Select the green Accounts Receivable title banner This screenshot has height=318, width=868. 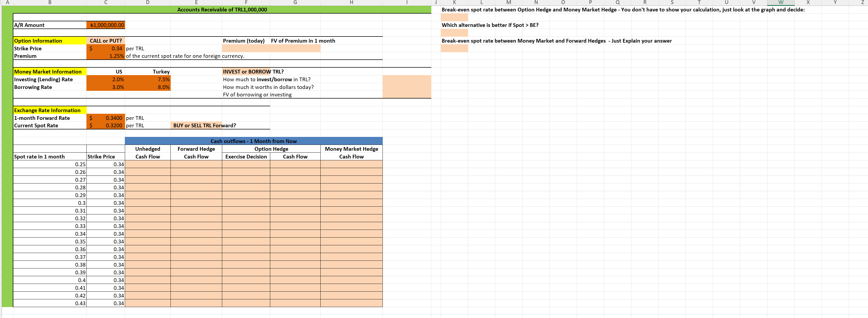click(x=222, y=9)
